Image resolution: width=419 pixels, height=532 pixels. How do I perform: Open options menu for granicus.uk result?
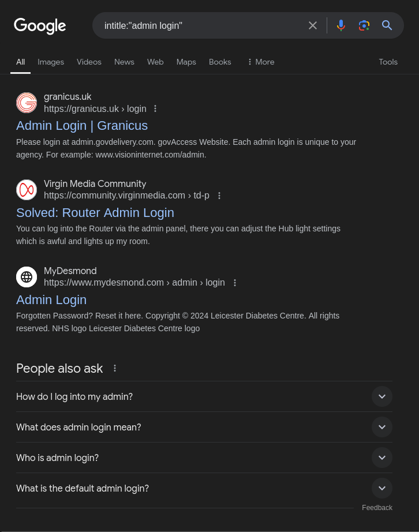pyautogui.click(x=155, y=108)
